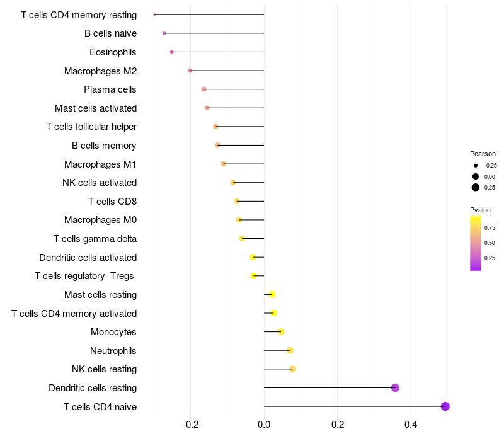The height and width of the screenshot is (441, 504).
Task: Click the Pearson legend title
Action: (483, 154)
